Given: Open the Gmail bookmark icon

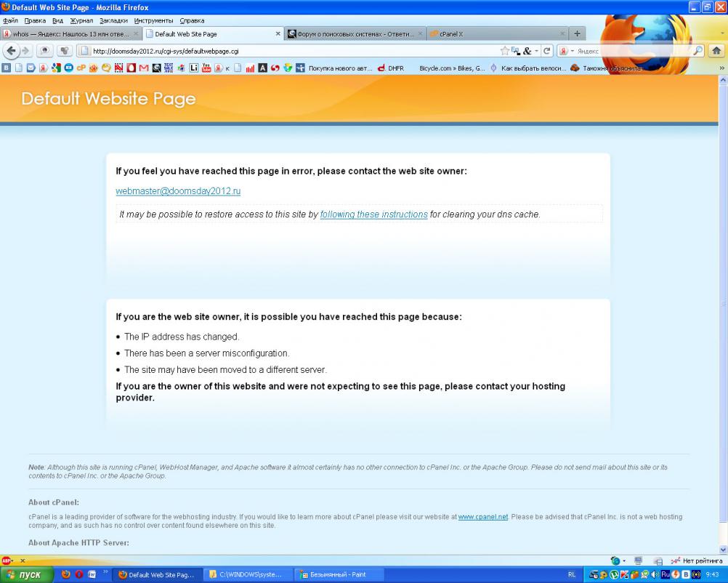Looking at the screenshot, I should pos(144,68).
